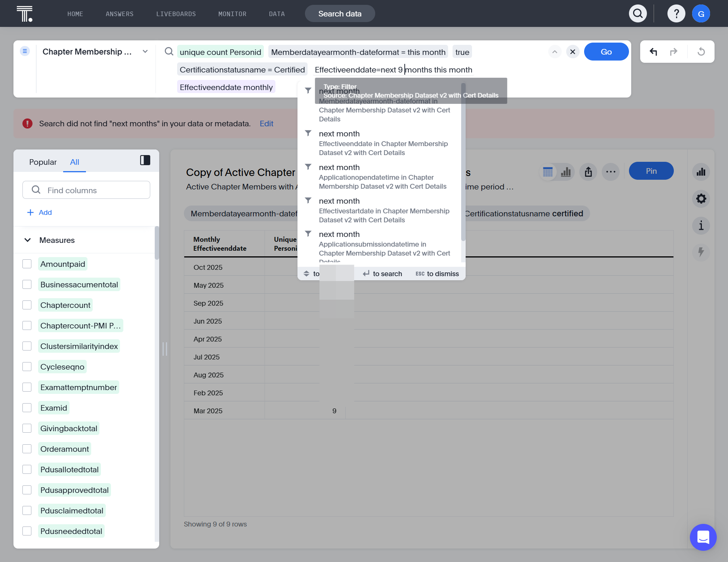Click the ThoughtSpot logo icon
Viewport: 728px width, 562px height.
pyautogui.click(x=25, y=14)
